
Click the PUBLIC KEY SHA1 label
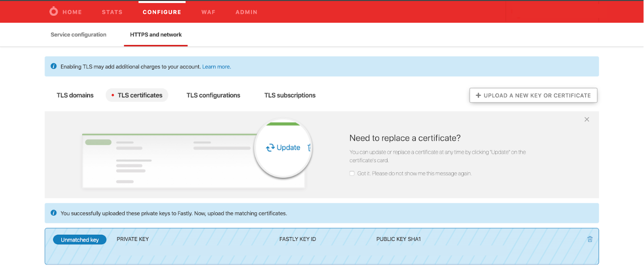pyautogui.click(x=398, y=239)
